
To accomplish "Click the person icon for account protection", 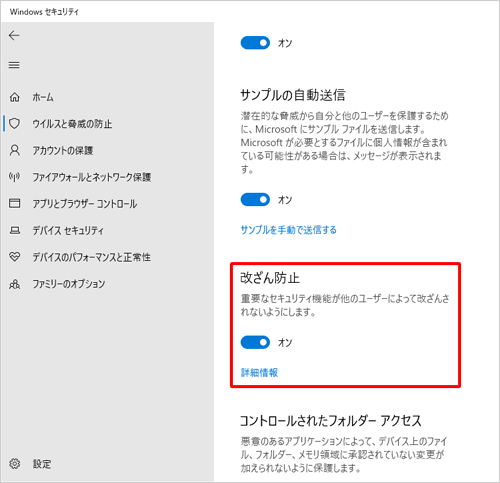I will tap(14, 150).
